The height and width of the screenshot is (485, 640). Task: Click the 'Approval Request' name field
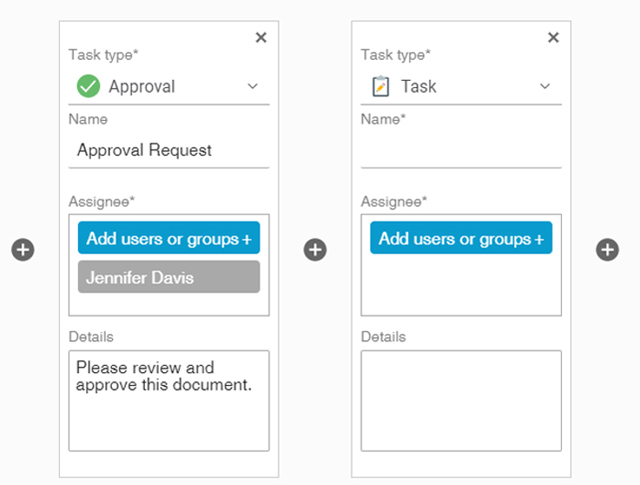(x=168, y=151)
